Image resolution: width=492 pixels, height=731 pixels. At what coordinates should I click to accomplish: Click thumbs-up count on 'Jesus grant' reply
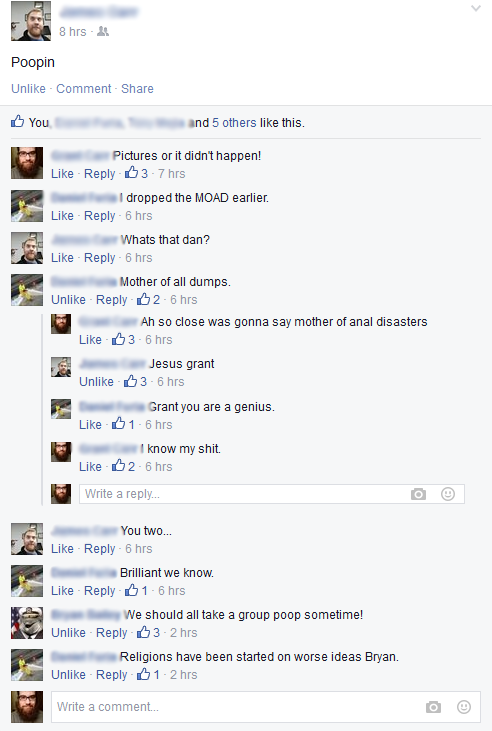pos(135,381)
